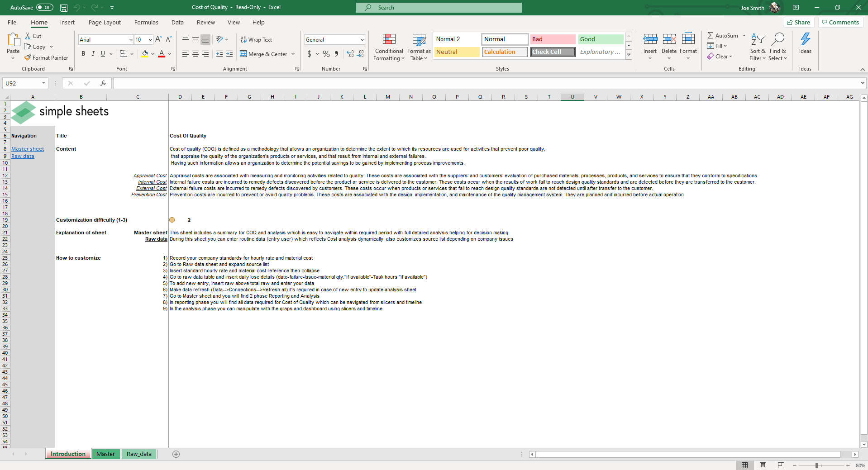Open the AutoSum dropdown arrow
Screen dimensions: 868x470
point(744,36)
